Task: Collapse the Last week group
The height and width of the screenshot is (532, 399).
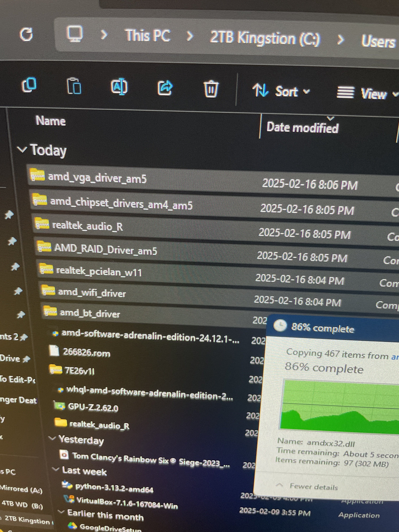Action: click(x=56, y=469)
